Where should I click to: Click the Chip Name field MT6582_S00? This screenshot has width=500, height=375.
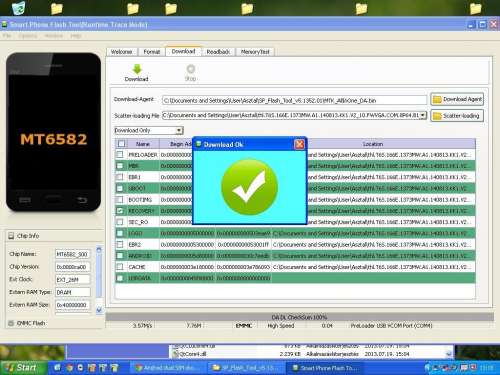[72, 254]
